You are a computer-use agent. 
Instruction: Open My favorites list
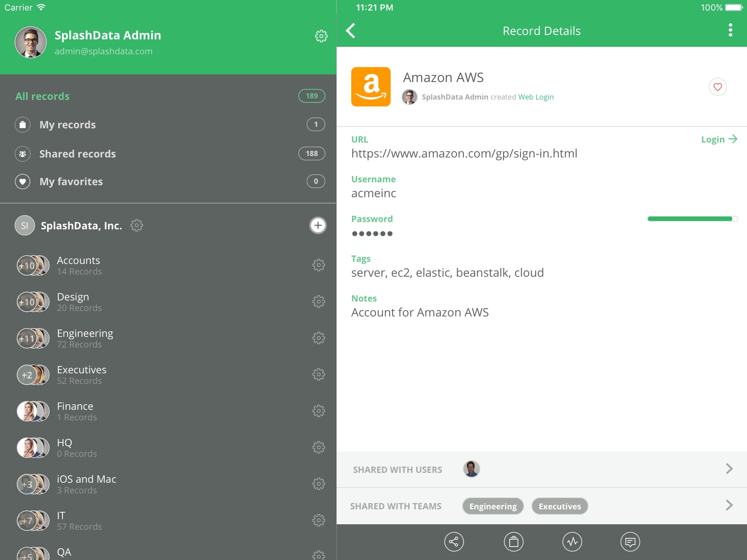pyautogui.click(x=71, y=182)
